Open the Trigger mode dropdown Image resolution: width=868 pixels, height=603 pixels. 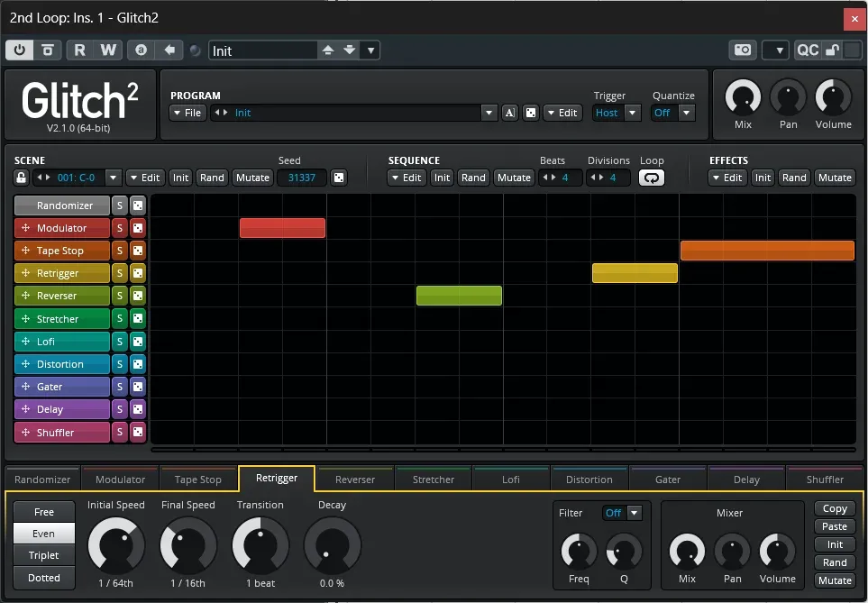click(x=632, y=113)
